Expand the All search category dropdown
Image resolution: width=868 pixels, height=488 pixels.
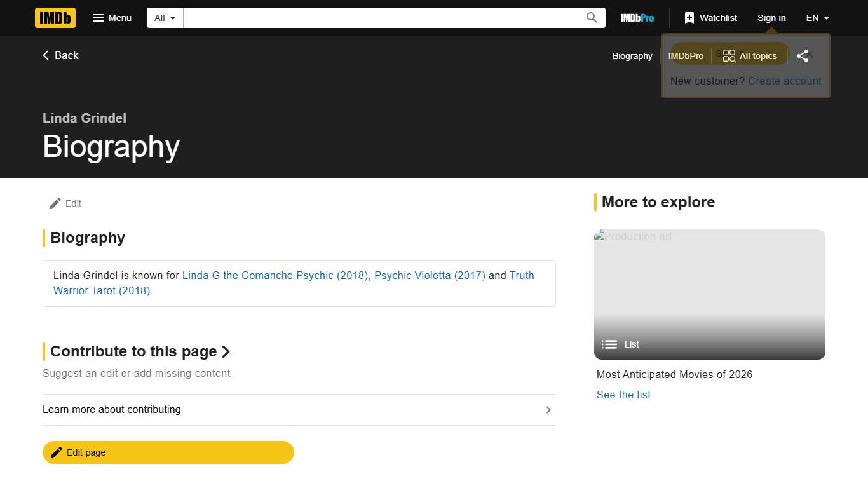click(165, 18)
